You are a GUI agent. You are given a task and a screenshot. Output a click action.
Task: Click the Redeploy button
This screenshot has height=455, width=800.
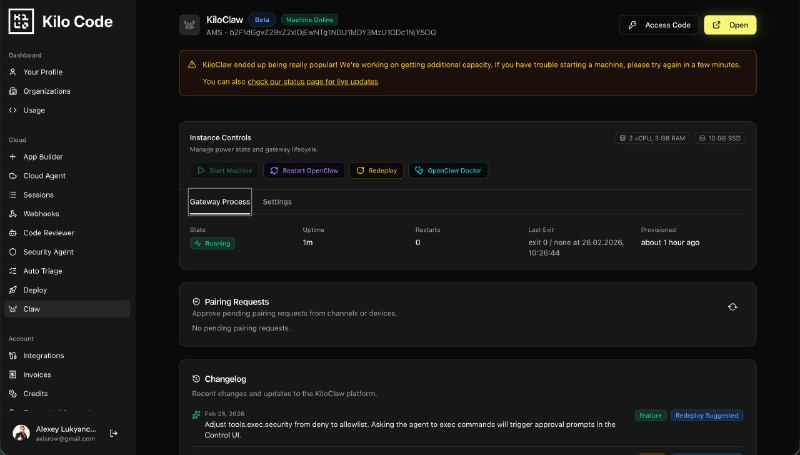376,170
